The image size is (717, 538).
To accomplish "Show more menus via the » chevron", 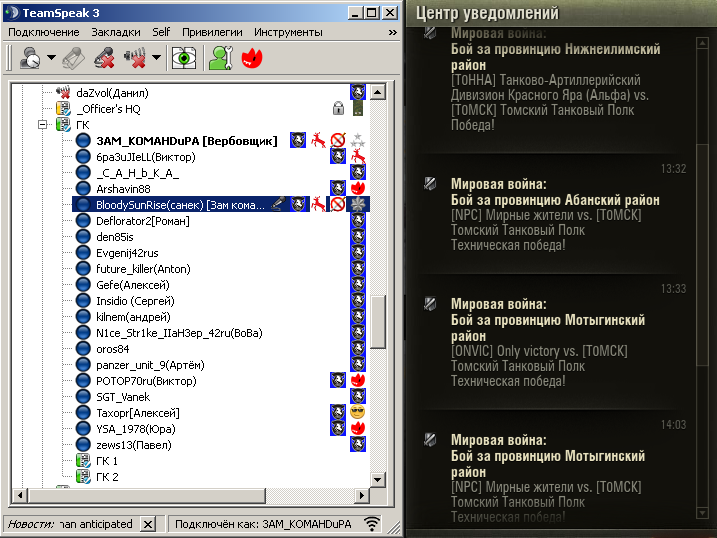I will [x=392, y=32].
